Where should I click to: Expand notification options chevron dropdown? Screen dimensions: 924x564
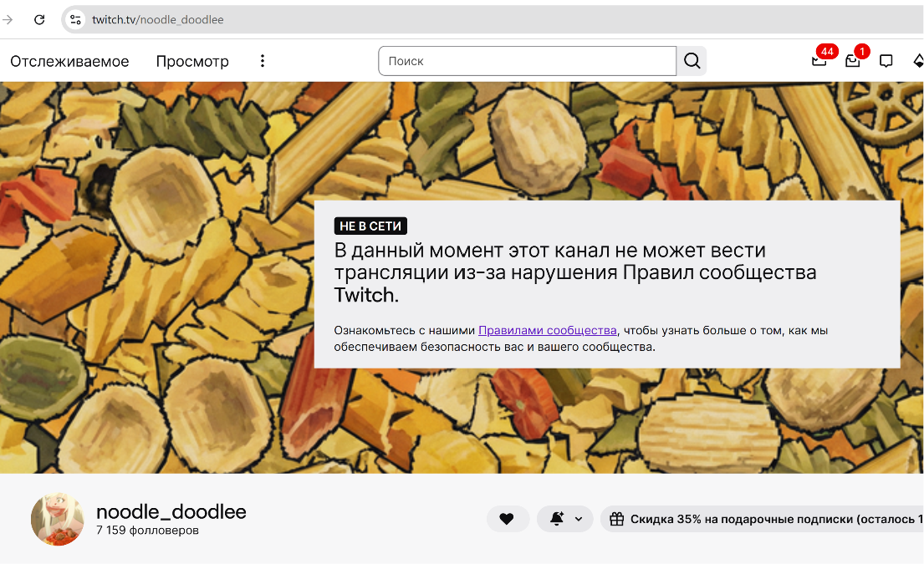pyautogui.click(x=579, y=519)
